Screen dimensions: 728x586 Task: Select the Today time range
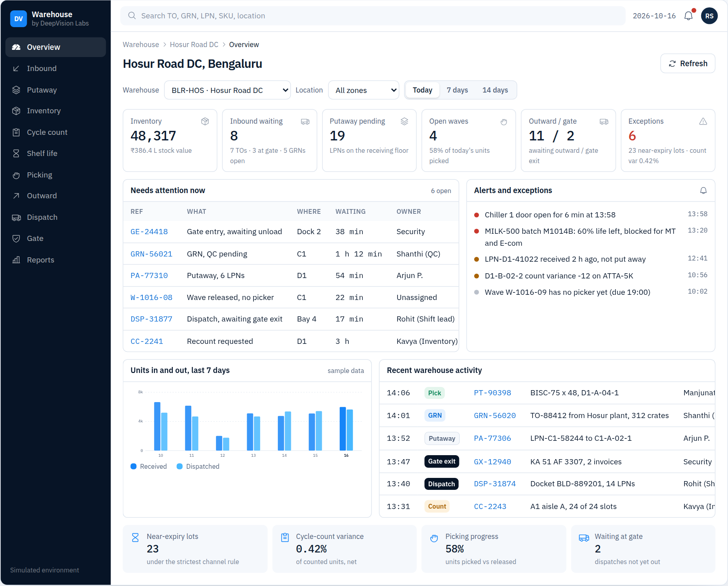422,90
